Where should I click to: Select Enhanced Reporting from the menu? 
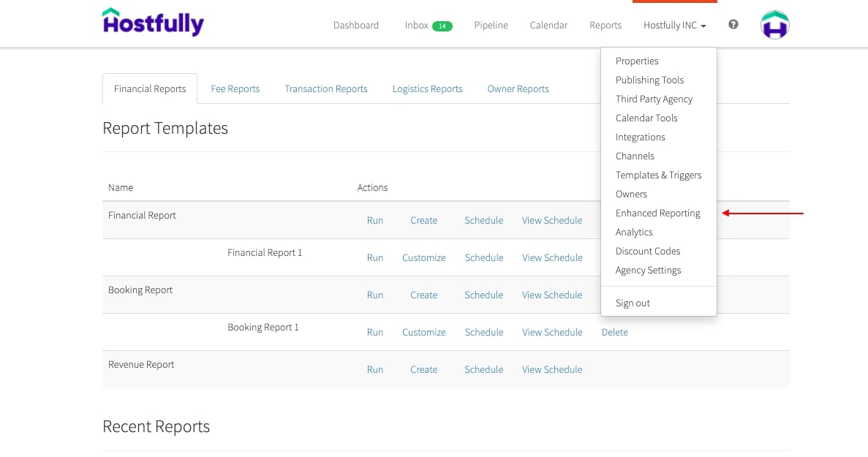pyautogui.click(x=657, y=213)
